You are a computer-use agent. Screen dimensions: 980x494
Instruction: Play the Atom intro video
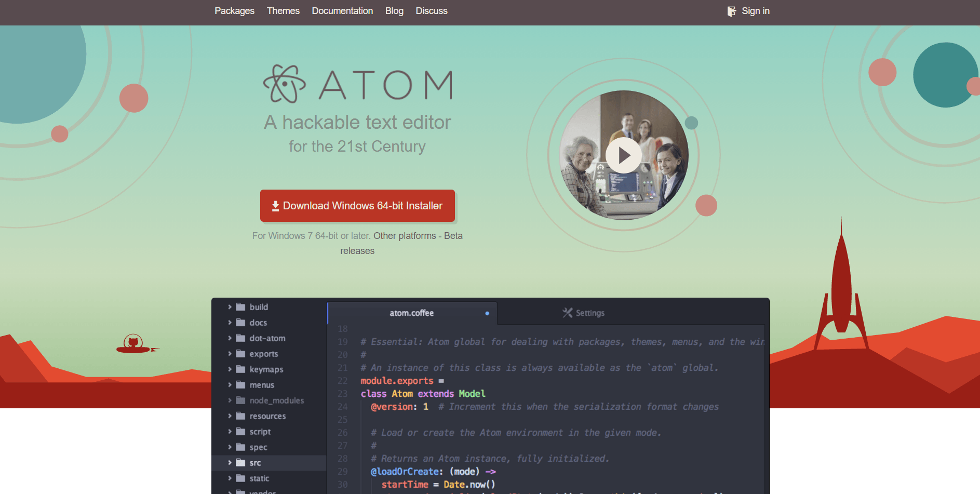pos(624,155)
